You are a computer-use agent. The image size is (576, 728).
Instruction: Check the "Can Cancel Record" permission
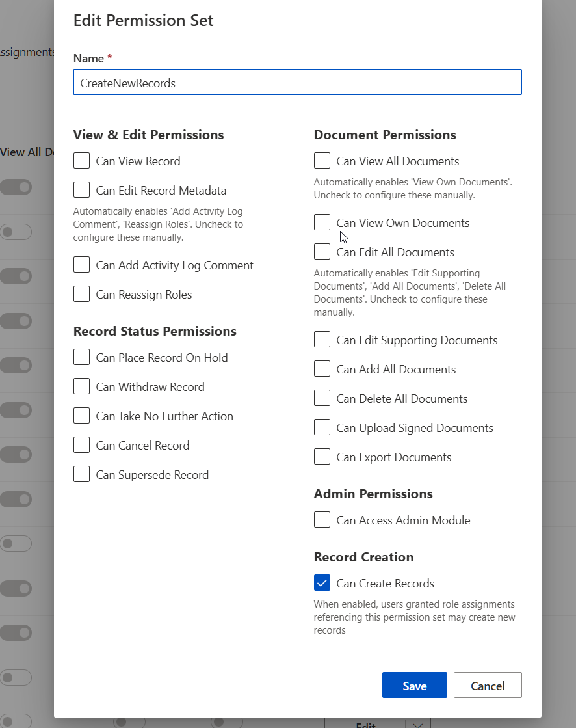tap(81, 445)
